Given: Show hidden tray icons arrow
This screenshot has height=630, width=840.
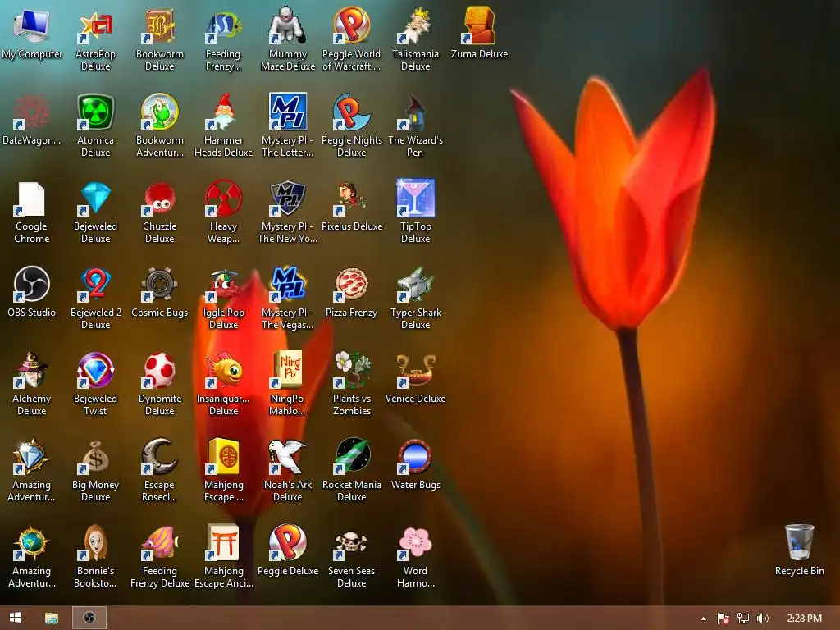Looking at the screenshot, I should coord(703,619).
